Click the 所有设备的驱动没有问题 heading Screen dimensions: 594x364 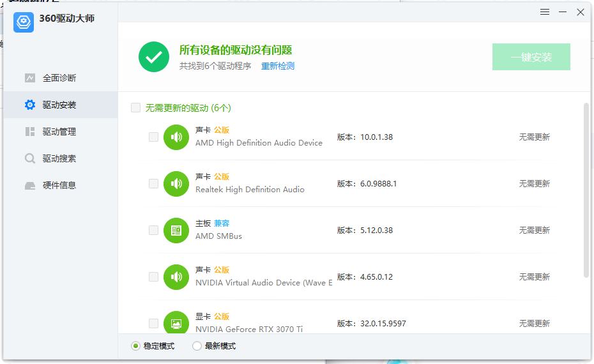click(x=236, y=50)
